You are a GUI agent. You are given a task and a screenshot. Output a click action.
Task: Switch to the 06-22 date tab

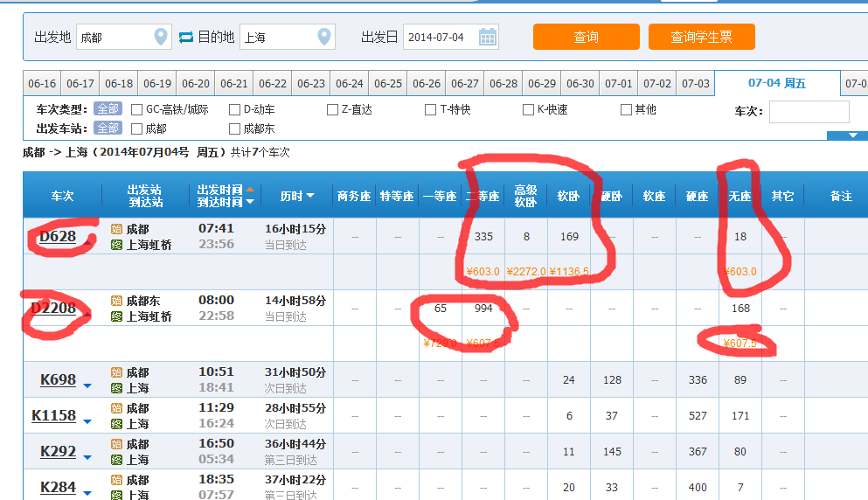tap(273, 84)
